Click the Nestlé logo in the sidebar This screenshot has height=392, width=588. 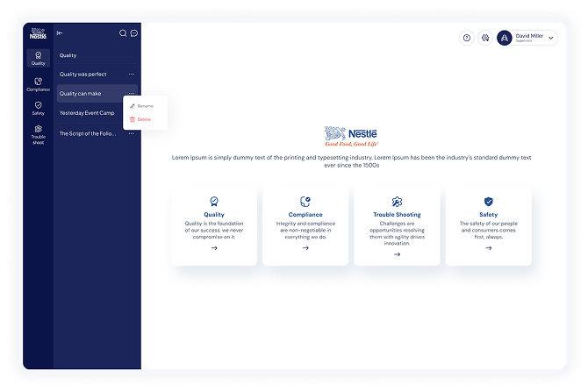click(x=39, y=33)
